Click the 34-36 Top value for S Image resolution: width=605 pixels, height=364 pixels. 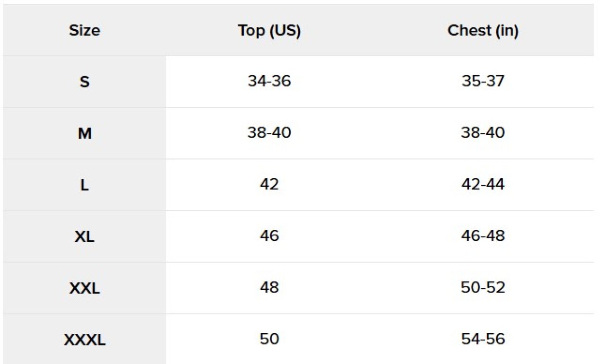click(x=269, y=81)
